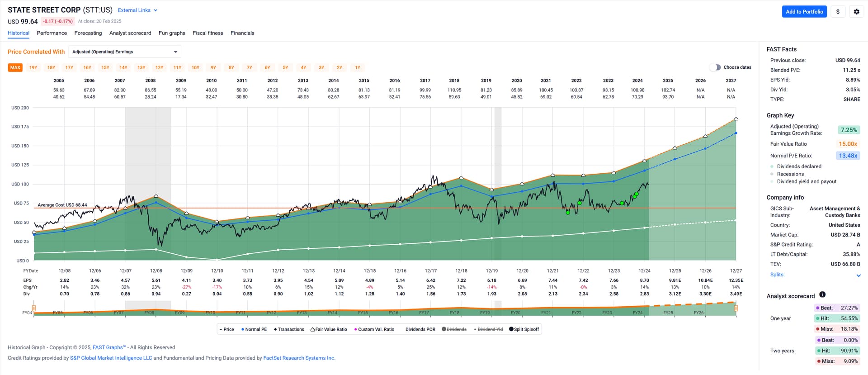
Task: Click the 13.48x Normal P/E swatch
Action: [848, 156]
